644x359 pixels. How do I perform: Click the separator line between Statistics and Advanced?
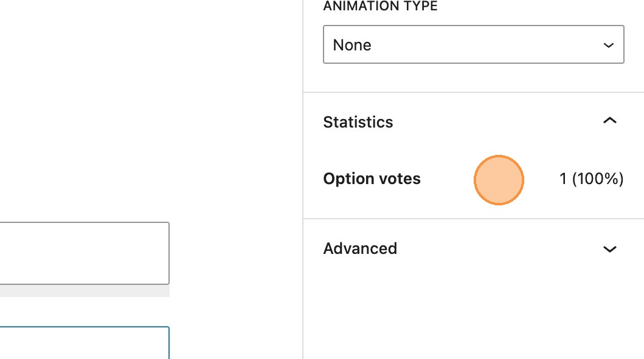coord(473,219)
